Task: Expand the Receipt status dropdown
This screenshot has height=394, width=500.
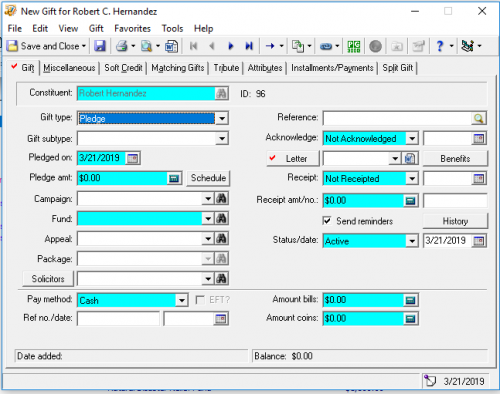Action: 412,179
